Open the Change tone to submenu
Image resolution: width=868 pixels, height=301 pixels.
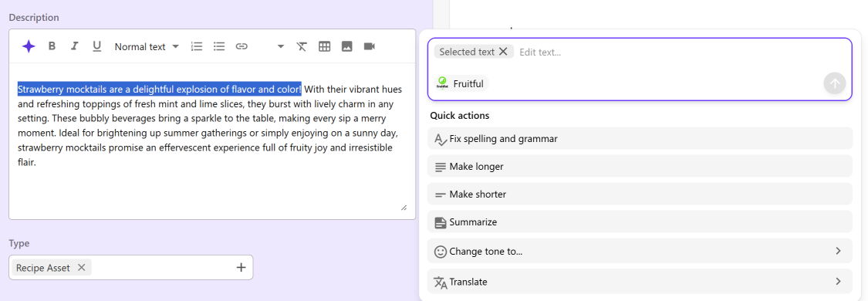click(x=640, y=251)
